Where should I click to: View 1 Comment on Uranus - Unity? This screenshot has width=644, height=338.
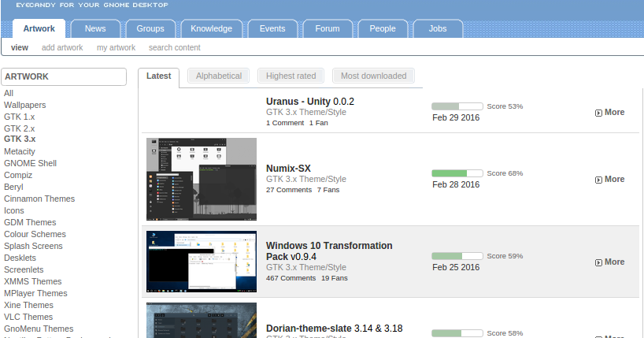pyautogui.click(x=285, y=123)
